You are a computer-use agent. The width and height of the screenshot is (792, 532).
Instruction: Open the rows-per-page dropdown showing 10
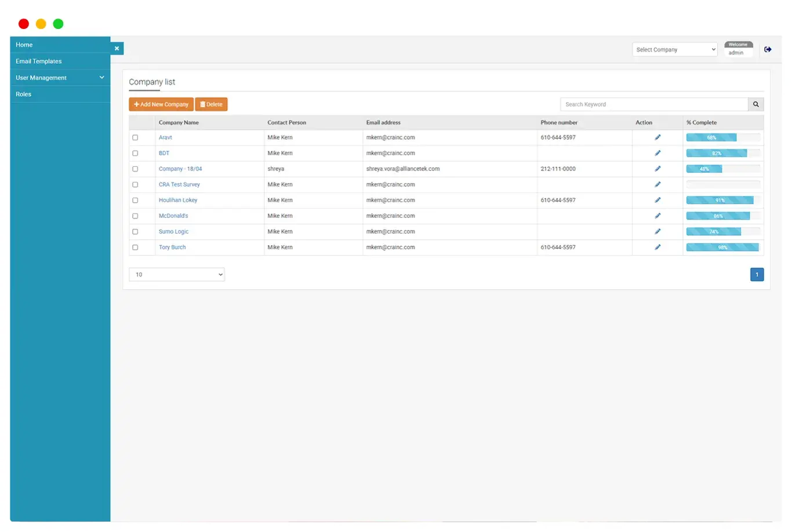(177, 275)
